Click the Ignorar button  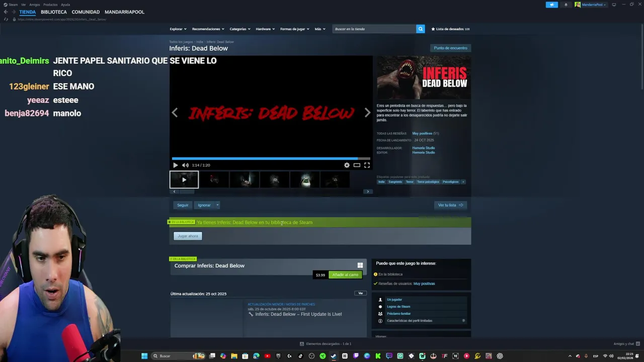(204, 205)
